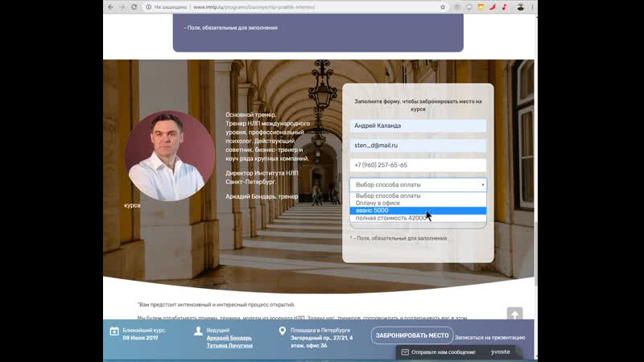Click the email field sten_d@mail.ru
The height and width of the screenshot is (362, 644).
(x=418, y=146)
